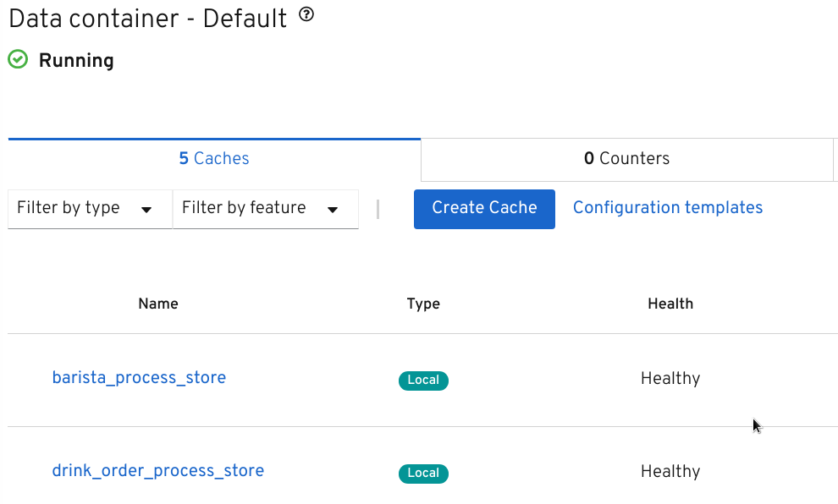The image size is (838, 504).
Task: Click the Healthy status for barista_process_store
Action: (670, 378)
